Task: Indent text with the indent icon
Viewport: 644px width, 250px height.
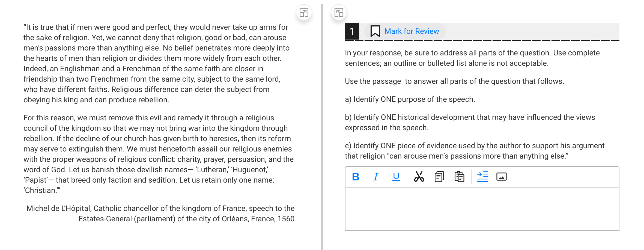Action: pyautogui.click(x=482, y=177)
